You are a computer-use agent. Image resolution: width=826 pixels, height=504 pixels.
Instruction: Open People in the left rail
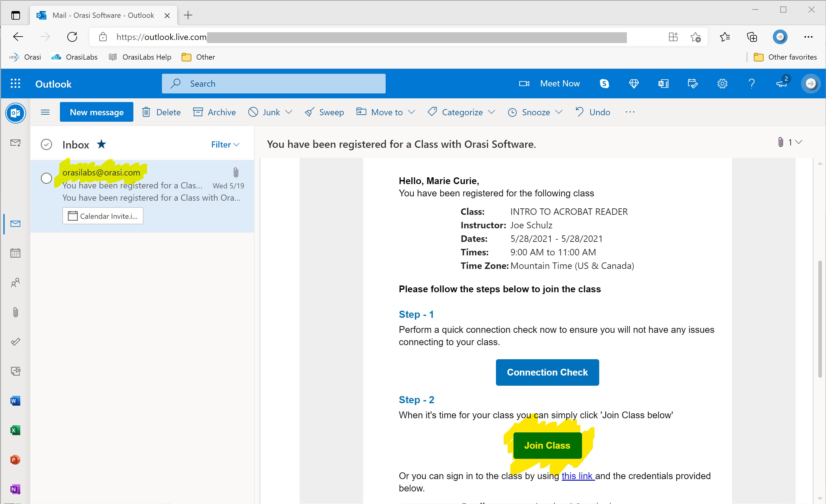(15, 282)
